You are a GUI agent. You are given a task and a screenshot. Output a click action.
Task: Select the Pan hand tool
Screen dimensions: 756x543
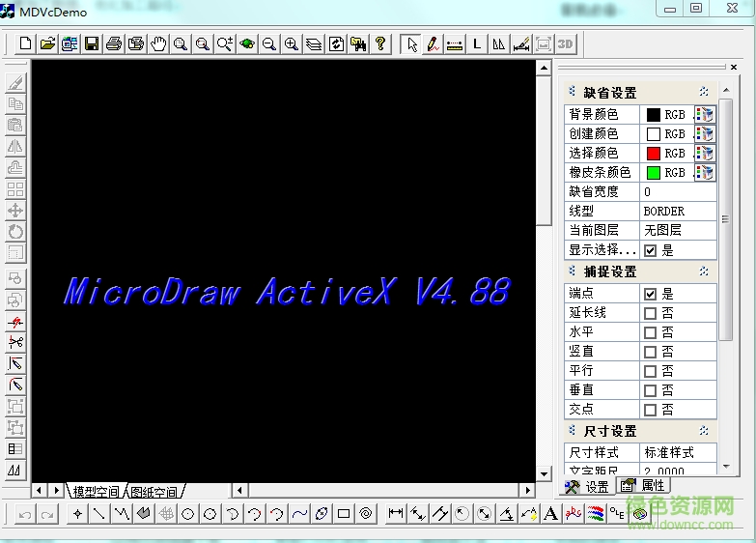coord(158,43)
